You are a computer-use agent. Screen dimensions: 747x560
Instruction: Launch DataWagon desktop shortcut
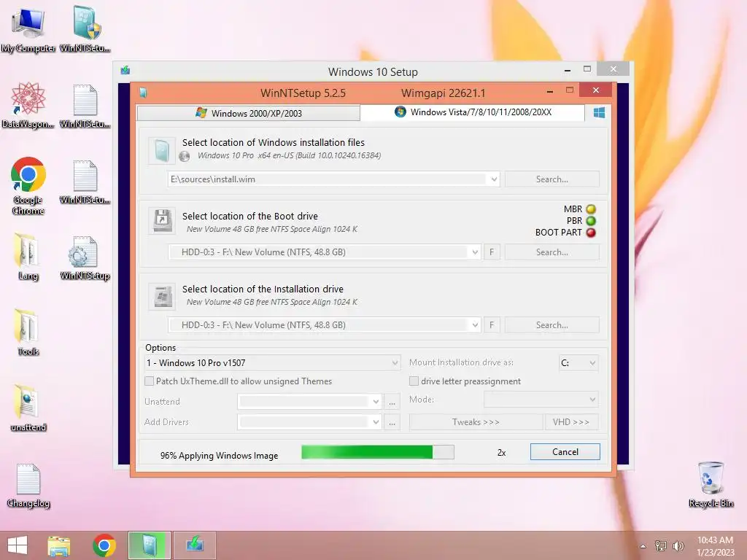(x=28, y=106)
